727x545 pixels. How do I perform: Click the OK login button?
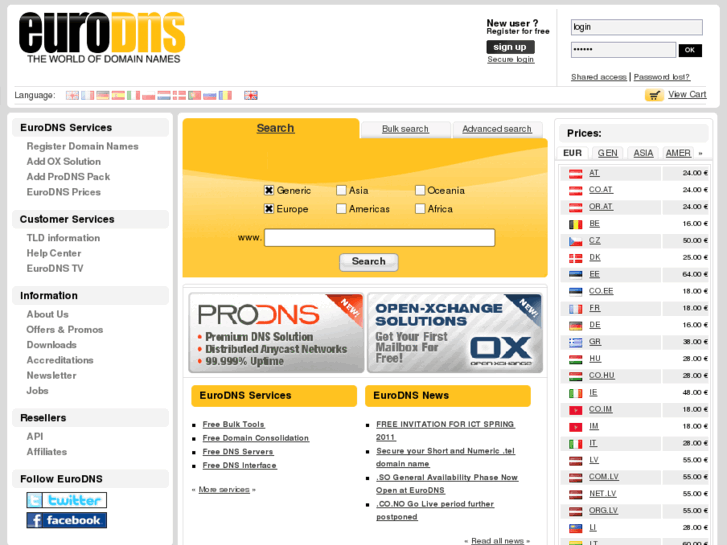pyautogui.click(x=690, y=50)
